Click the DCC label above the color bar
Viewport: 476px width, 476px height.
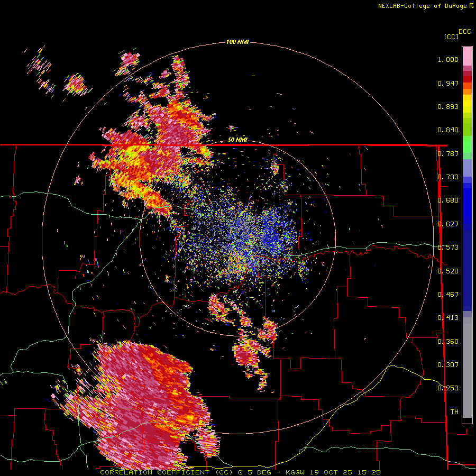coord(464,32)
